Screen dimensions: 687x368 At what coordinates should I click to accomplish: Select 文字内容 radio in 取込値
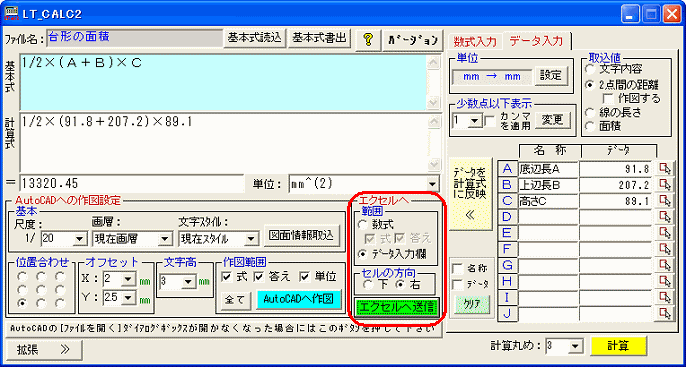(591, 70)
